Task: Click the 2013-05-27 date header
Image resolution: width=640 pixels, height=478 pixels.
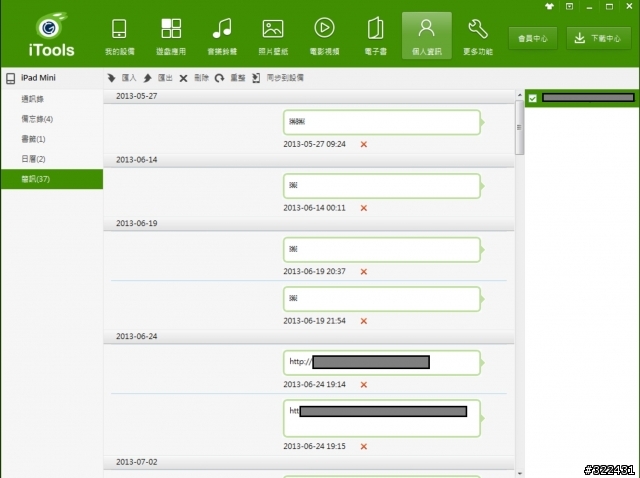Action: pos(309,96)
